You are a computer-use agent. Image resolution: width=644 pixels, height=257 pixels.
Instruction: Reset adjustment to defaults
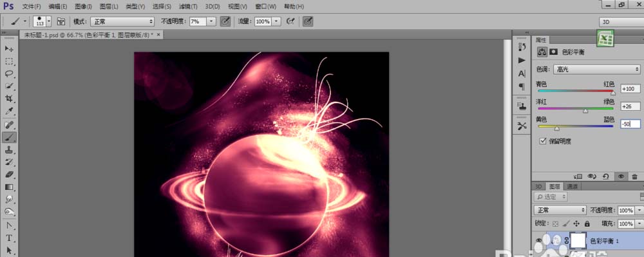point(605,176)
